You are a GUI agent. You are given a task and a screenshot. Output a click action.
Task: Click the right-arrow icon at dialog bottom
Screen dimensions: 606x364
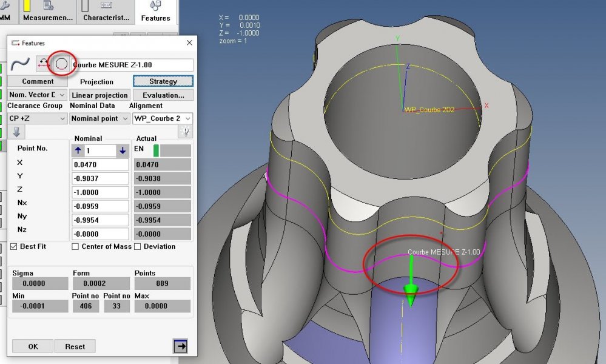pyautogui.click(x=180, y=346)
